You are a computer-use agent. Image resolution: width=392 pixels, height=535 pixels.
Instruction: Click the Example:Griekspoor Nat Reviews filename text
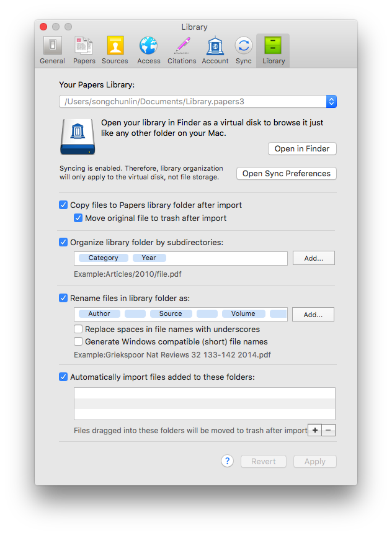coord(172,354)
